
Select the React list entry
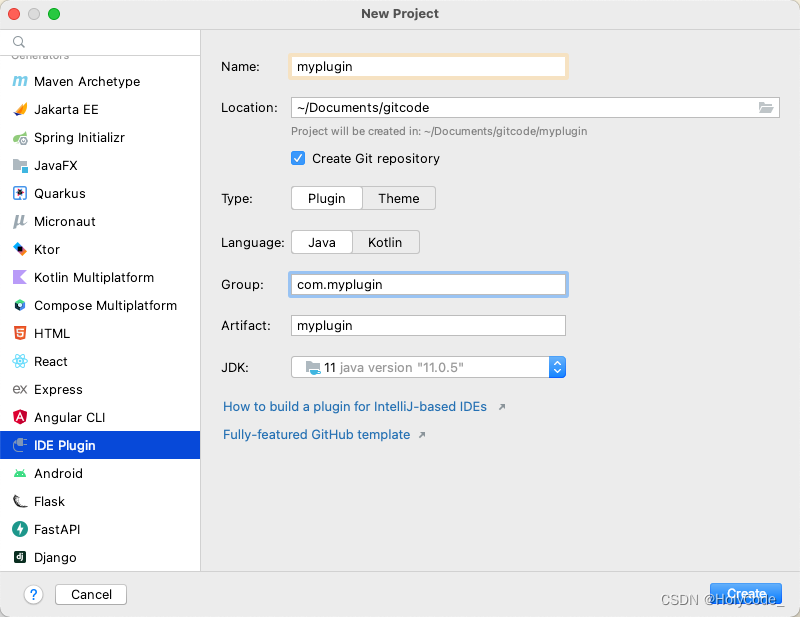(x=100, y=361)
